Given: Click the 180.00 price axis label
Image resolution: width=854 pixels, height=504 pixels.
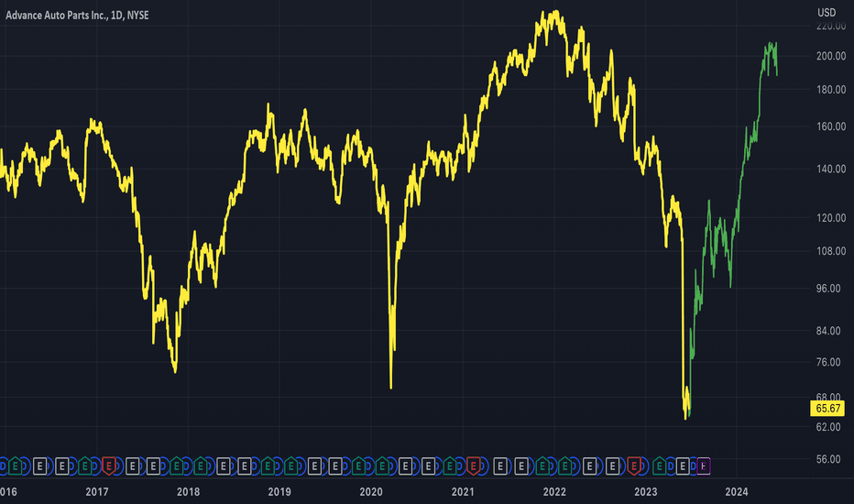Looking at the screenshot, I should pos(830,90).
